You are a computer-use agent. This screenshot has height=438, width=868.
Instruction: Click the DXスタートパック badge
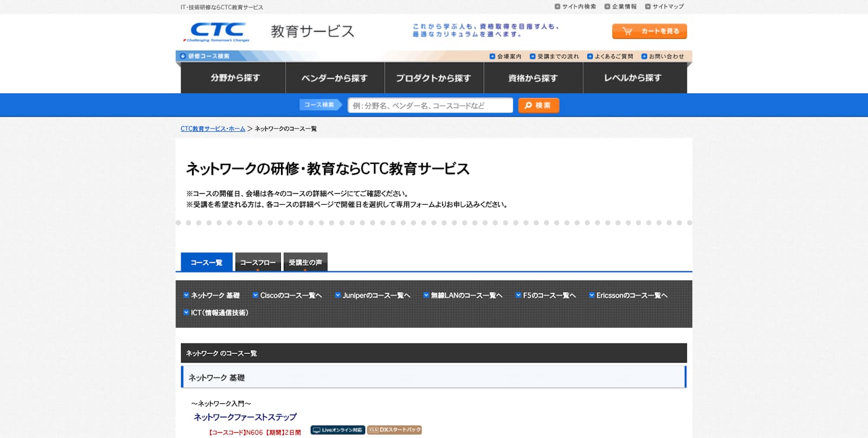[x=394, y=430]
